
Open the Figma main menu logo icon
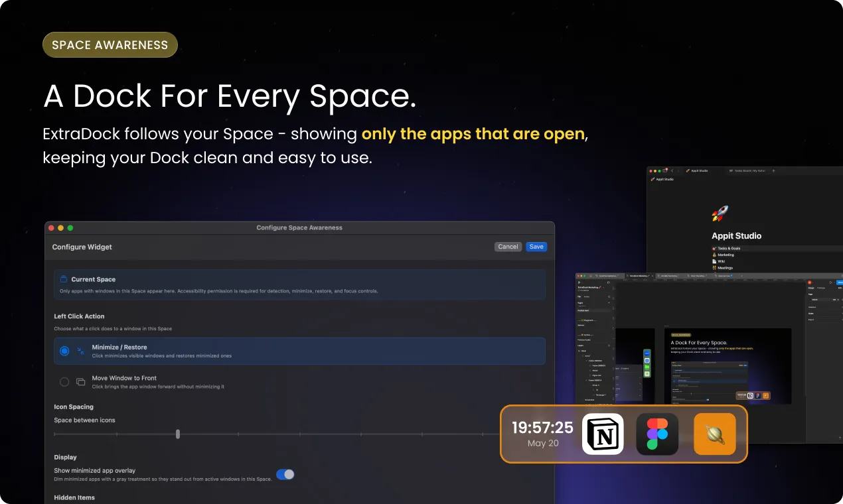579,283
